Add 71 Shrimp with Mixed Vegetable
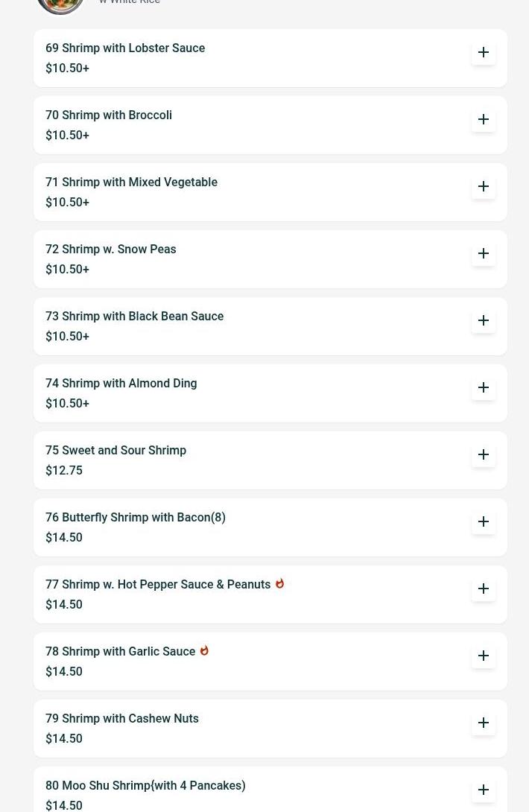529x812 pixels. (x=483, y=186)
